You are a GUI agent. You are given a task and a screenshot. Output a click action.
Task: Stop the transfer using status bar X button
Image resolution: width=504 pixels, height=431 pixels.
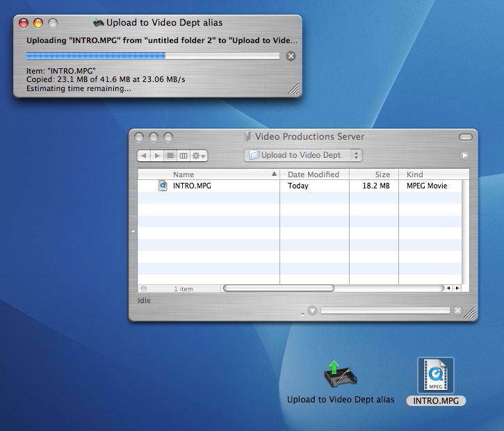click(x=457, y=311)
